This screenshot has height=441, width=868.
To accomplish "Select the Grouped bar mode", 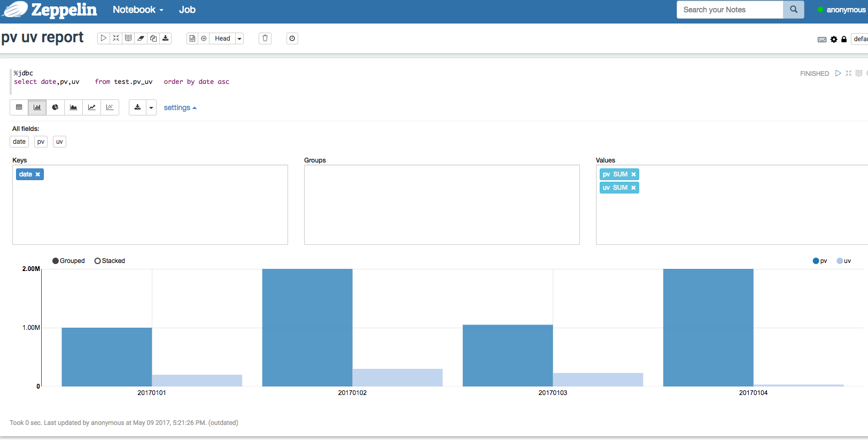I will click(x=68, y=261).
